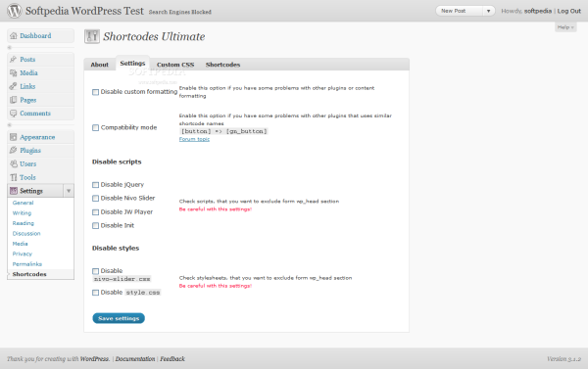Expand the Help panel
588x369 pixels.
[x=565, y=27]
